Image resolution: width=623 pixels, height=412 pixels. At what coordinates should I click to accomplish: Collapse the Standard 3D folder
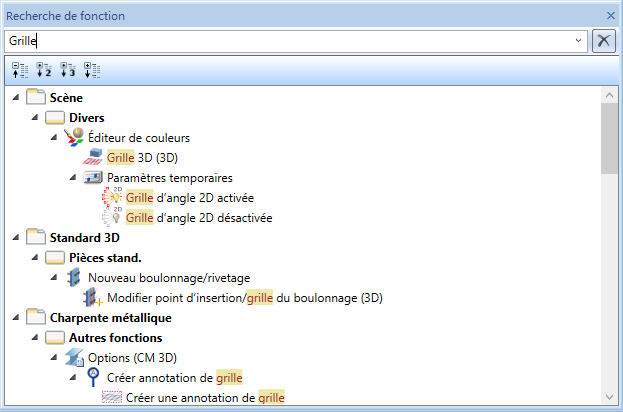(15, 237)
